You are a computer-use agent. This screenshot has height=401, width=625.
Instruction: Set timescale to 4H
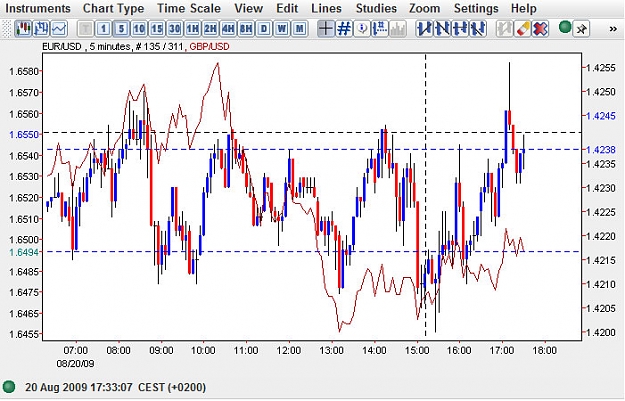click(228, 29)
